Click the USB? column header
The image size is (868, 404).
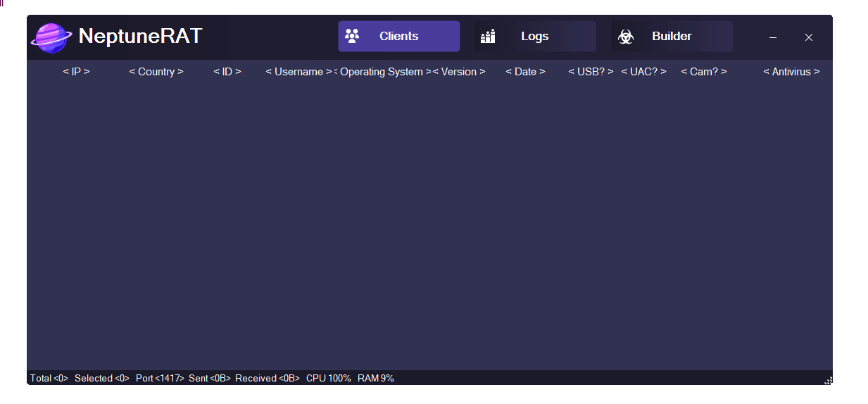pyautogui.click(x=591, y=72)
